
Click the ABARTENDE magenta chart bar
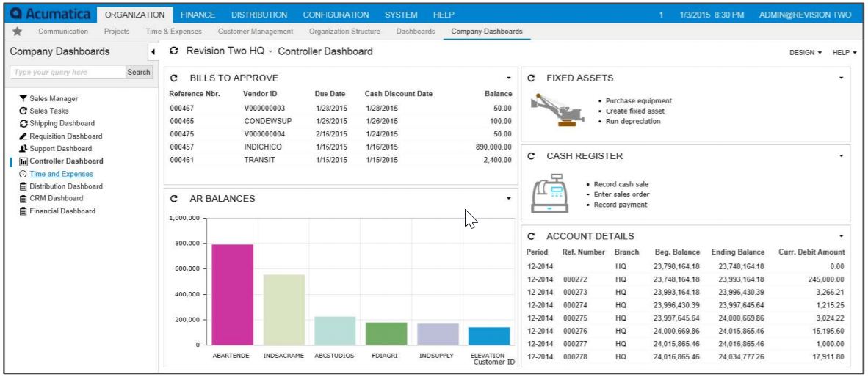[233, 293]
